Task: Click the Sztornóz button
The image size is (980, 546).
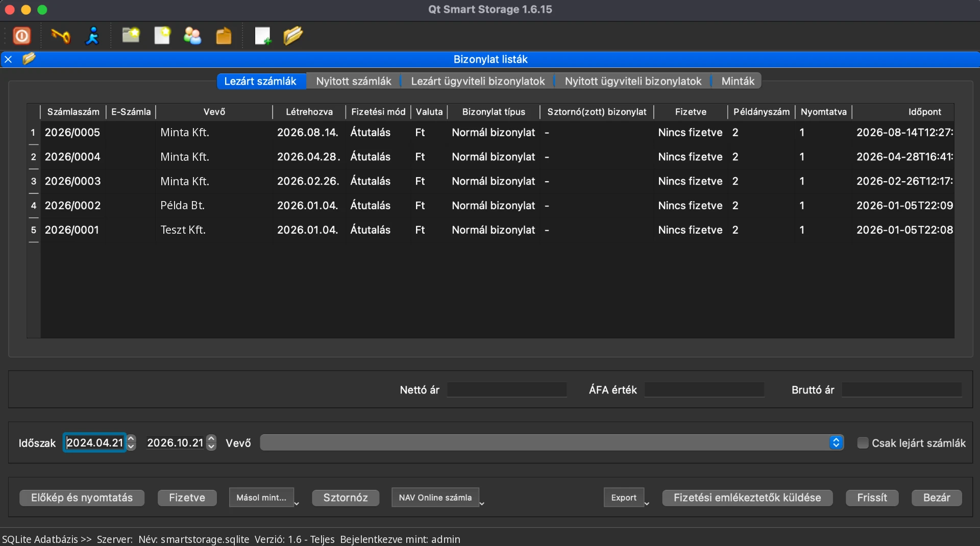Action: pos(346,498)
